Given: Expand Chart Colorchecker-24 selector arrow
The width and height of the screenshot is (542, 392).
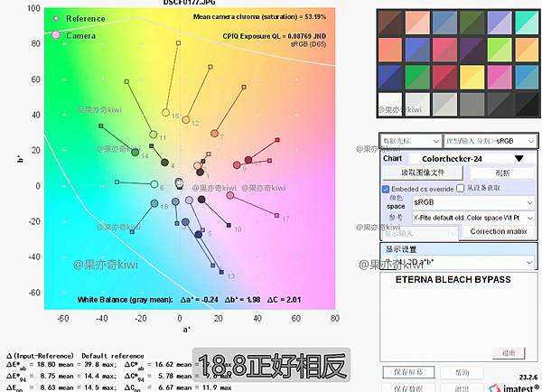Looking at the screenshot, I should [x=519, y=159].
